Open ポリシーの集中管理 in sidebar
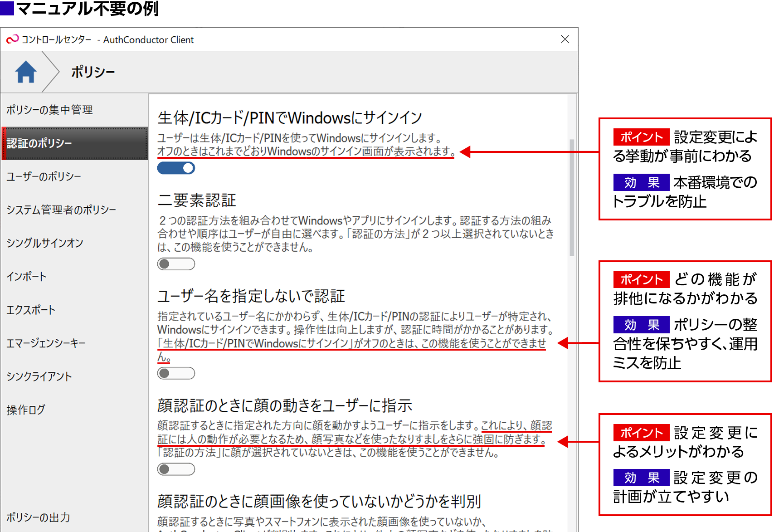The height and width of the screenshot is (532, 774). coord(49,110)
